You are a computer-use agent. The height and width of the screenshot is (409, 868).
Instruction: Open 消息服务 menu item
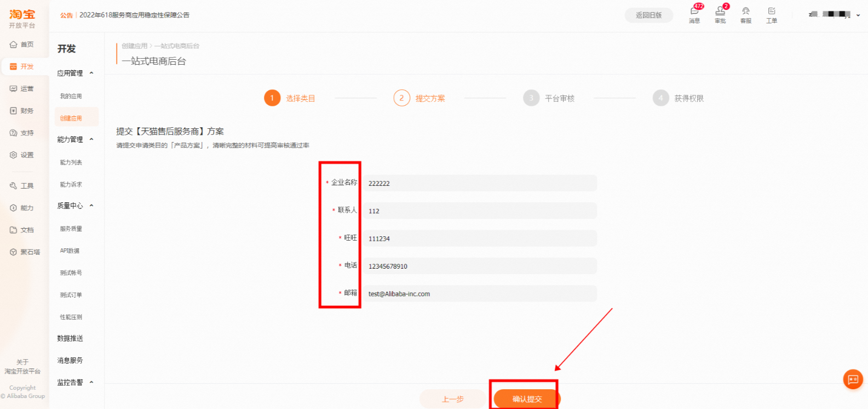click(70, 360)
